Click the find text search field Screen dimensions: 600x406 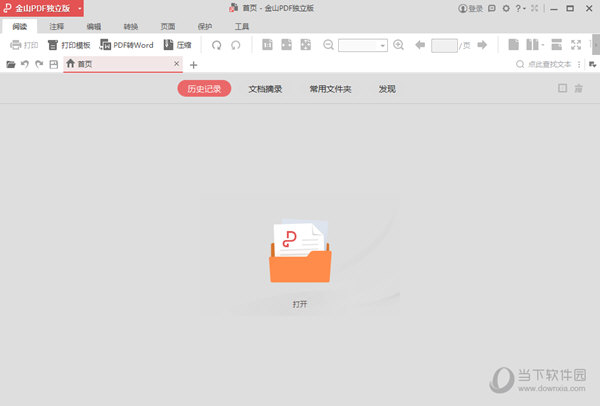coord(549,64)
